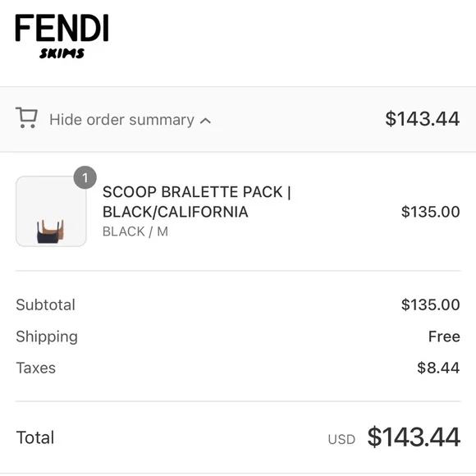Click the product price $135.00 beside the item
Screen dimensions: 476x476
click(431, 212)
